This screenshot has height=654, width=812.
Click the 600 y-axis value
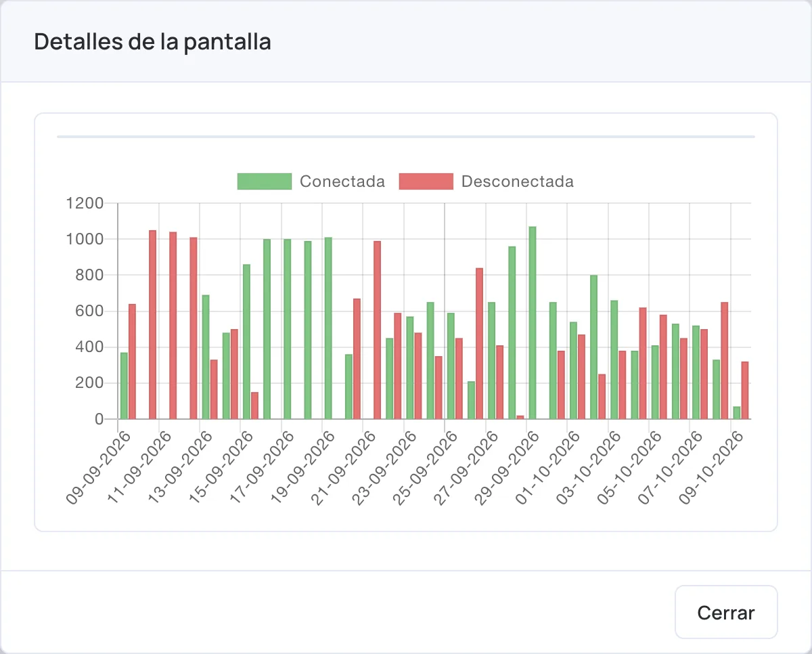[x=90, y=311]
